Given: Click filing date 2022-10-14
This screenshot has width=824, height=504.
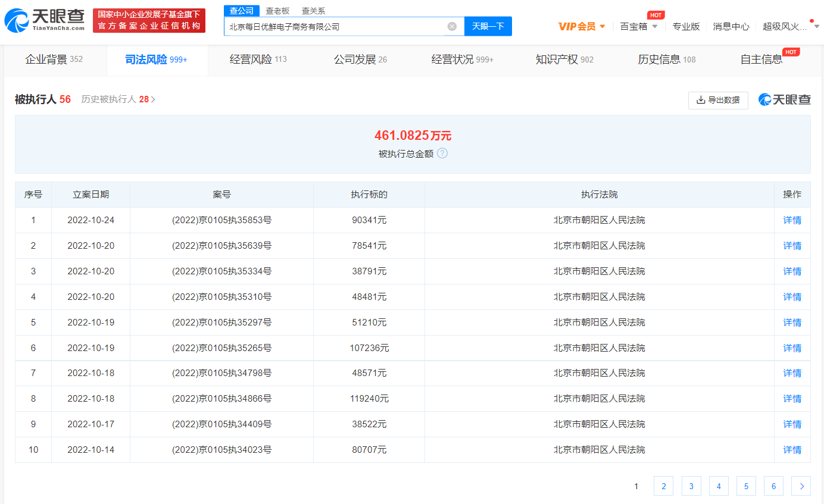Looking at the screenshot, I should pyautogui.click(x=90, y=450).
